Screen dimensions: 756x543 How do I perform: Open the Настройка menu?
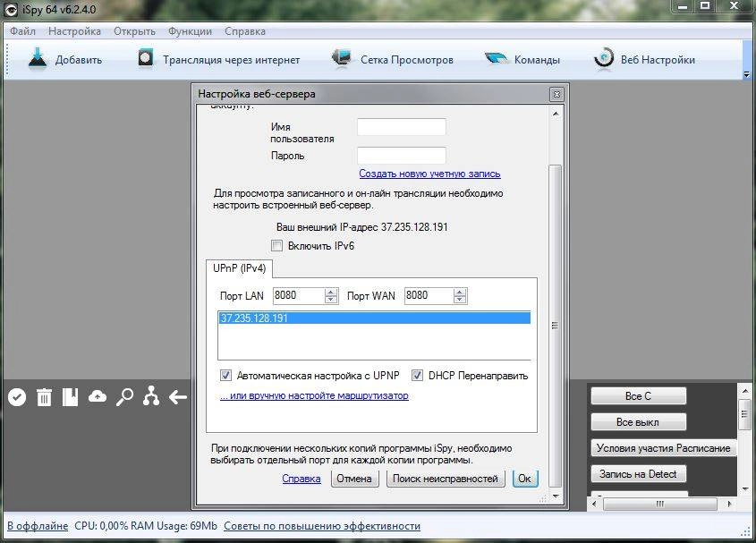coord(74,31)
